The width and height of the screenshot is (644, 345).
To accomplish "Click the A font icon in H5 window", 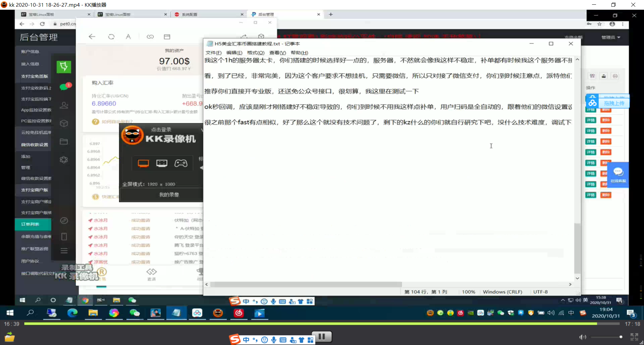I will (128, 37).
